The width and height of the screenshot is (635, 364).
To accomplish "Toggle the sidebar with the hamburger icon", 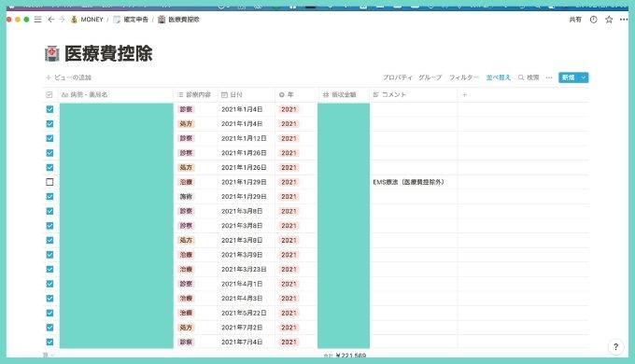I will pos(37,20).
